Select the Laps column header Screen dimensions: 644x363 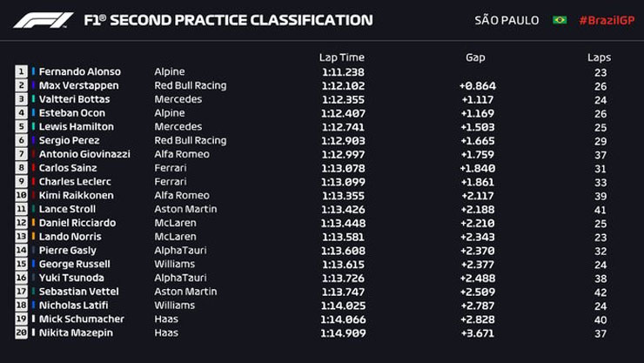[599, 57]
